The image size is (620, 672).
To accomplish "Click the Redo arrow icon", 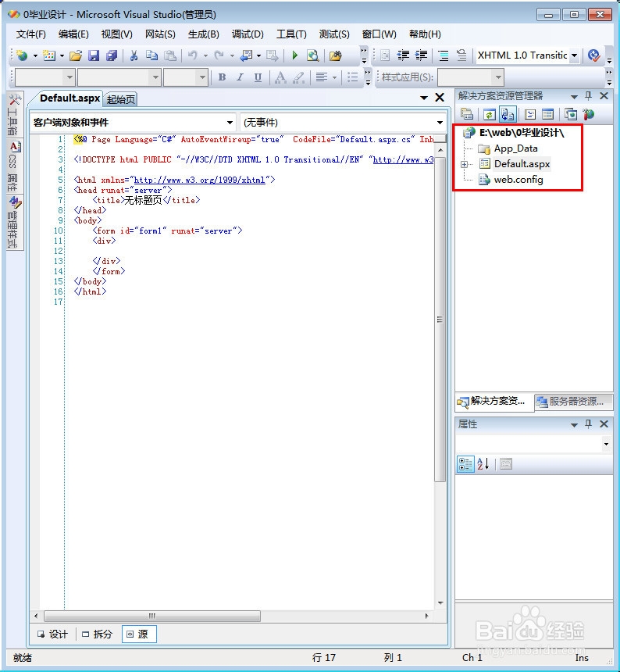I will point(219,55).
